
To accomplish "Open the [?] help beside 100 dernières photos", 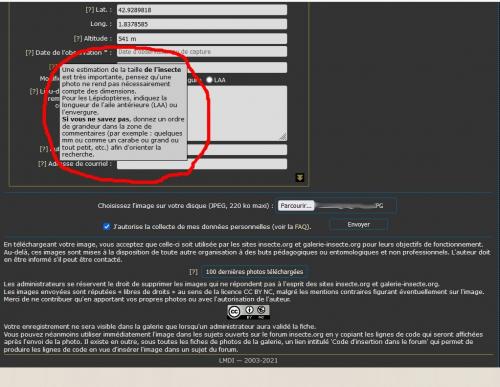I will (x=193, y=272).
